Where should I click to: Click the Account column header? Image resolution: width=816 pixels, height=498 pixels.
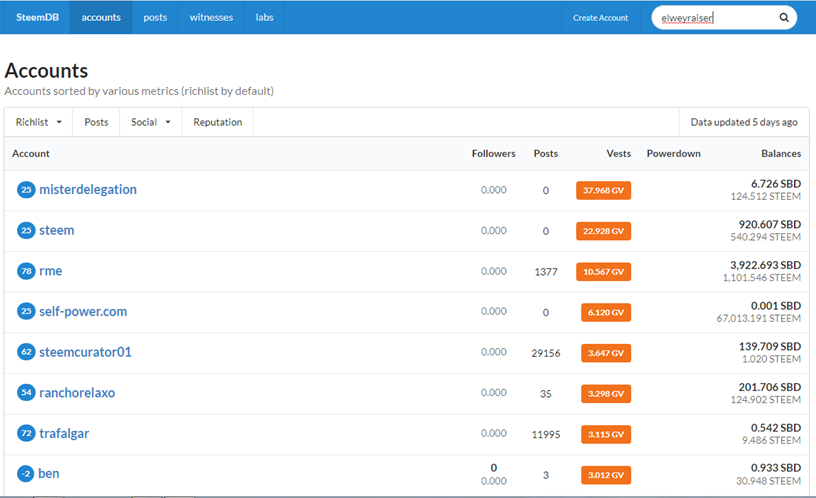click(31, 154)
